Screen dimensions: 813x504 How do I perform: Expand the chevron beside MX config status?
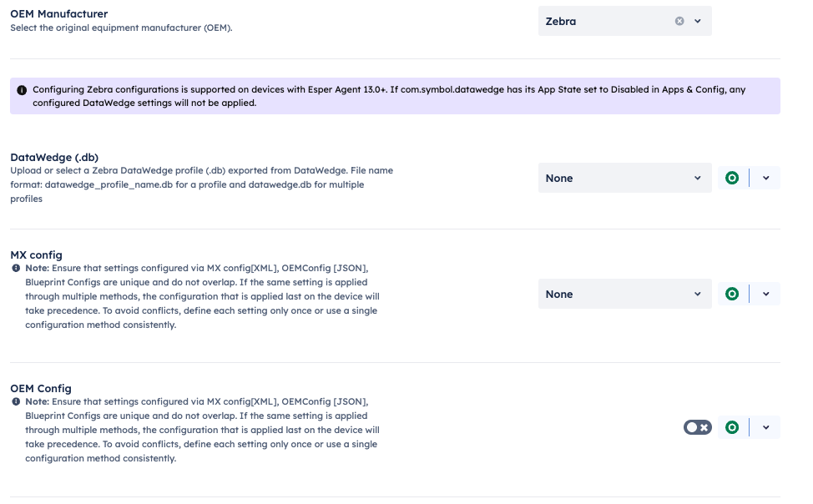pos(765,294)
